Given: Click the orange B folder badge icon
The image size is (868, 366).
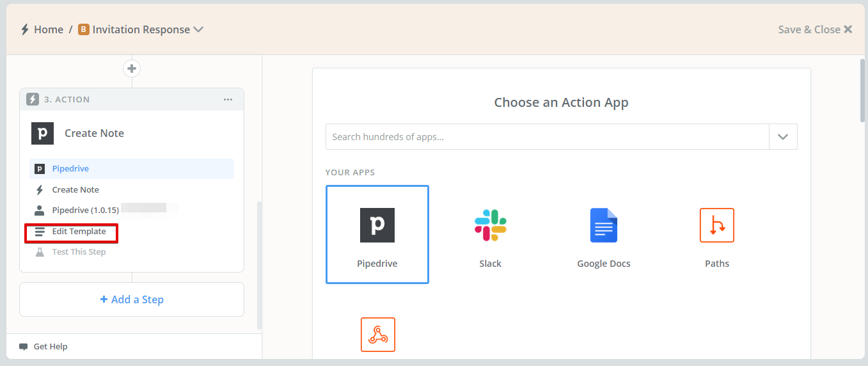Looking at the screenshot, I should [x=83, y=29].
